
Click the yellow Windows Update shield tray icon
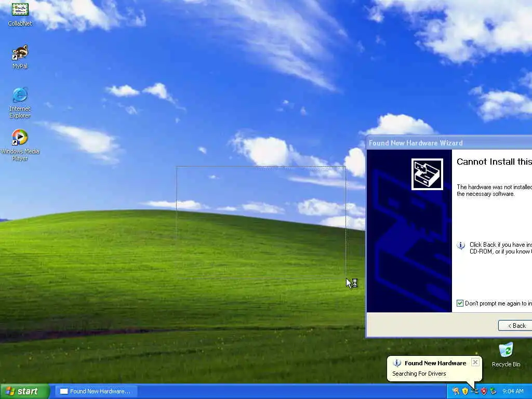pyautogui.click(x=465, y=391)
